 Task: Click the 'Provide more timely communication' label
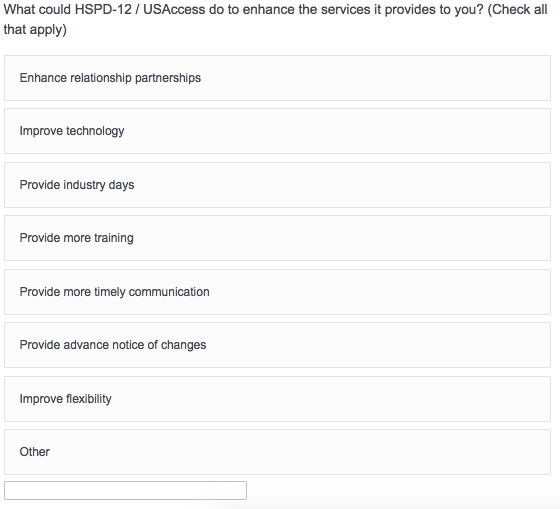(114, 292)
